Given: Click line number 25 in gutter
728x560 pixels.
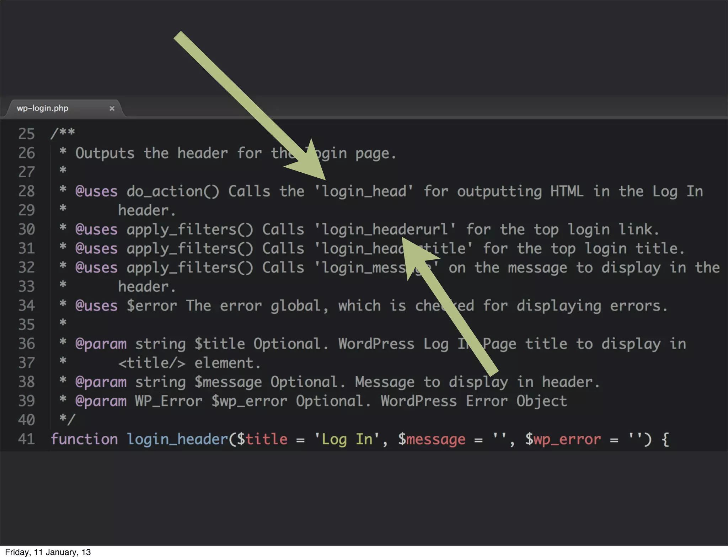Looking at the screenshot, I should click(x=27, y=134).
